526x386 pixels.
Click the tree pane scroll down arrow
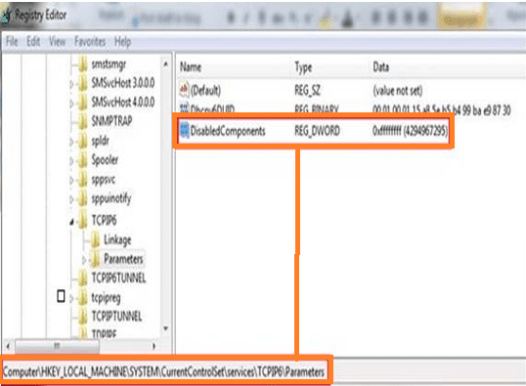click(x=165, y=328)
